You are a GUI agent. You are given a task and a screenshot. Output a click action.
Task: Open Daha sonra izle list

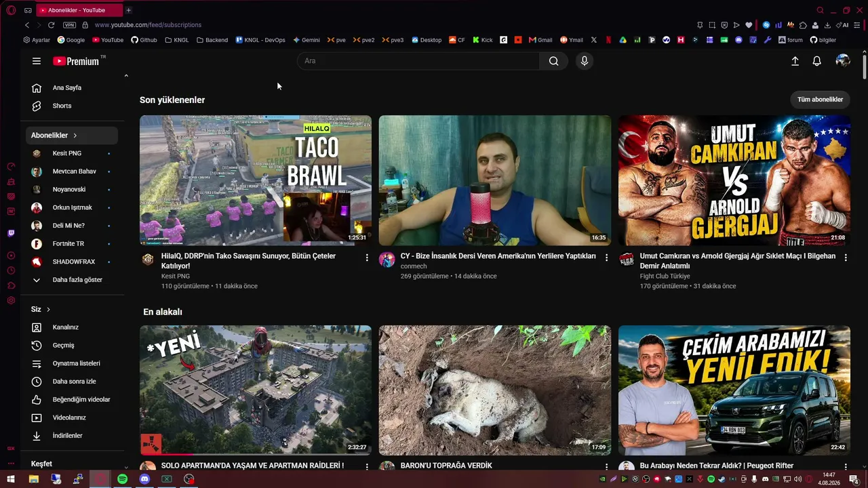pos(73,382)
